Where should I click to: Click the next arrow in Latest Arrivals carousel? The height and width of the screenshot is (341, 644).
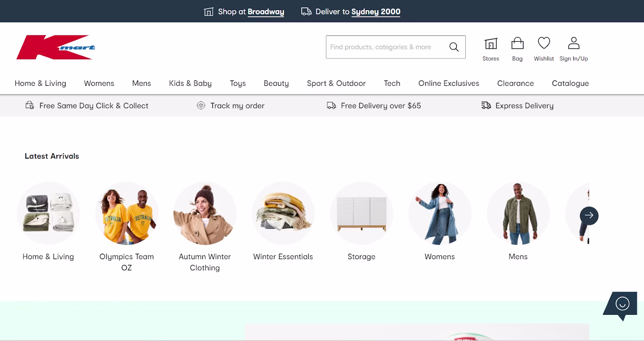coord(589,215)
